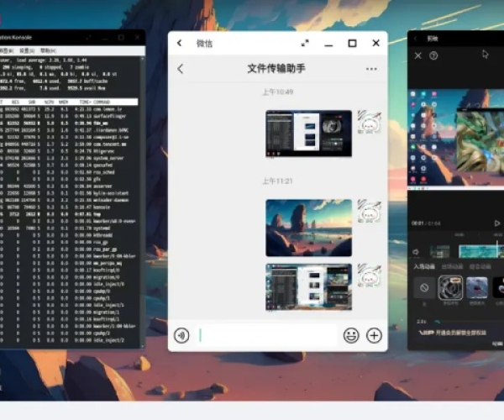
Task: Click the message text input field
Action: (267, 335)
